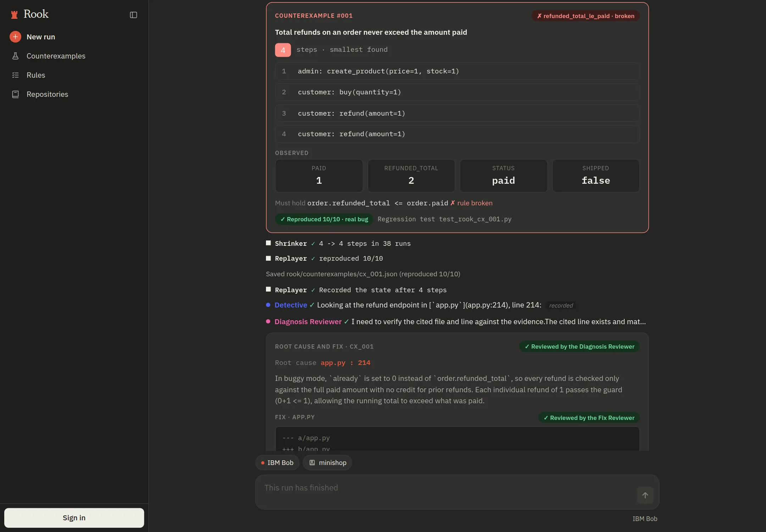The width and height of the screenshot is (766, 532).
Task: Click the Reviewed by the Fix Reviewer badge
Action: point(589,418)
